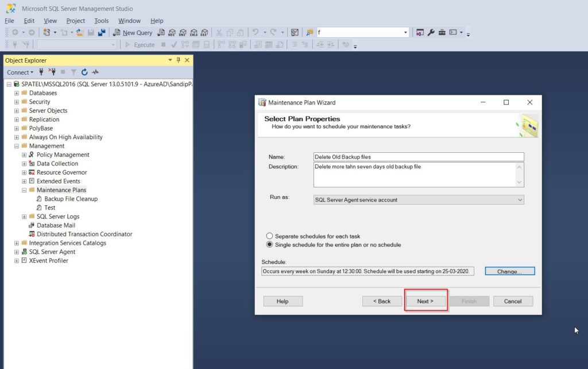The height and width of the screenshot is (369, 588).
Task: Click into the plan Name field
Action: coord(419,157)
